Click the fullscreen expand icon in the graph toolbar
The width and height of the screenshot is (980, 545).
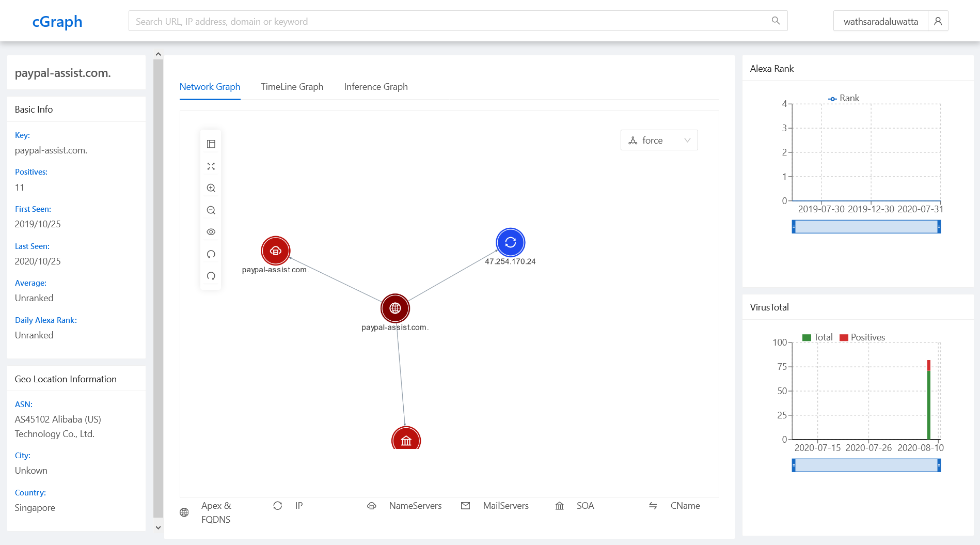[211, 166]
